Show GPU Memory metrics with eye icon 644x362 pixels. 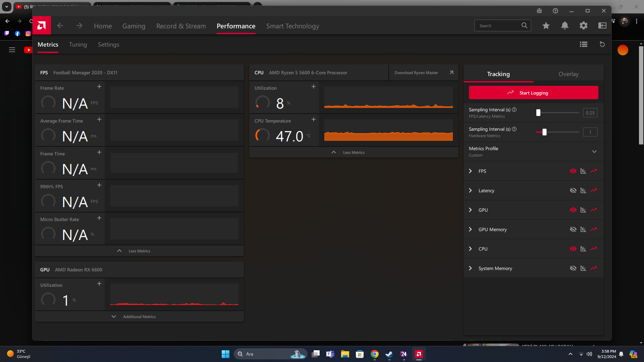(x=573, y=229)
